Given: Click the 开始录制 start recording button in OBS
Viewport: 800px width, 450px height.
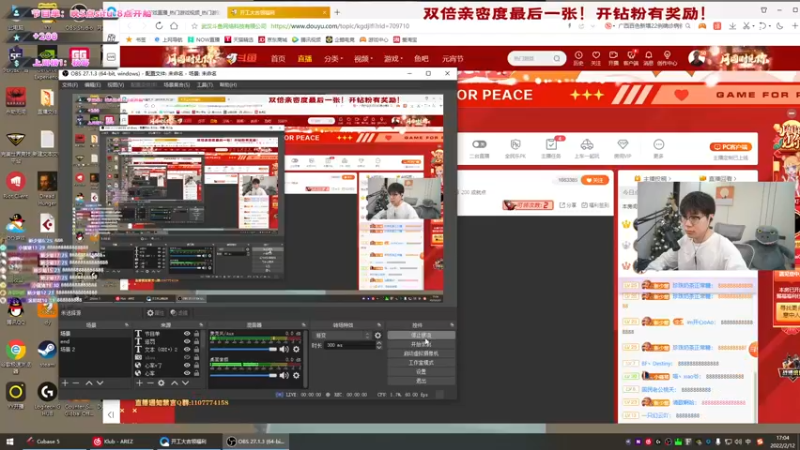Looking at the screenshot, I should click(x=421, y=344).
